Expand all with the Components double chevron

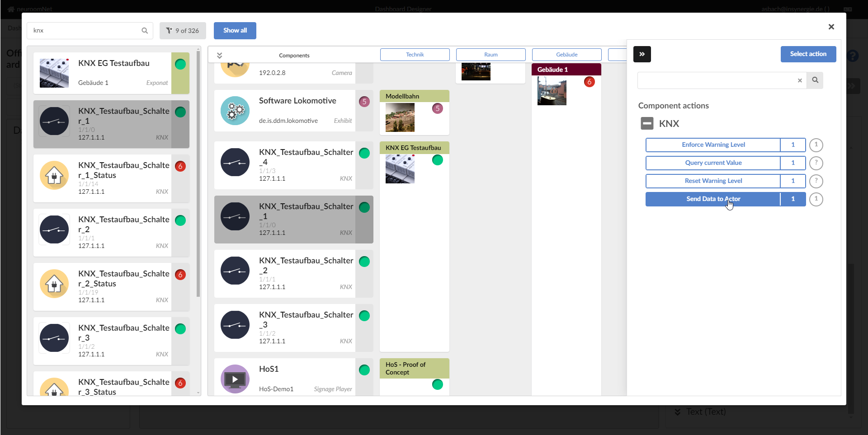coord(220,56)
